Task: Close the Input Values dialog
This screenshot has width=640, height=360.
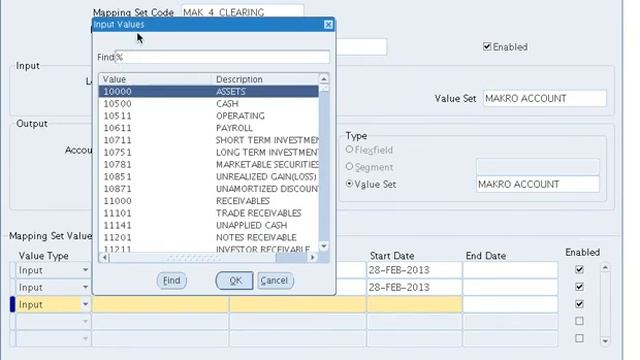Action: tap(328, 24)
